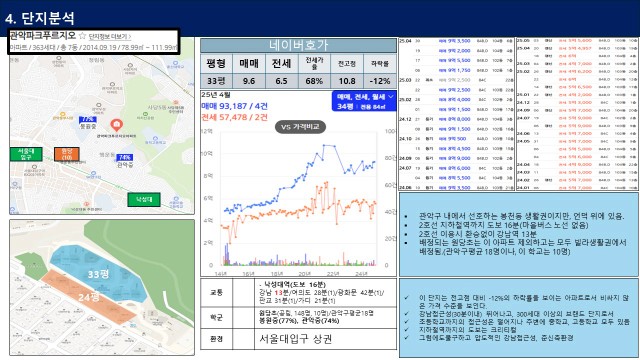Select the 매매 column header

coord(249,64)
